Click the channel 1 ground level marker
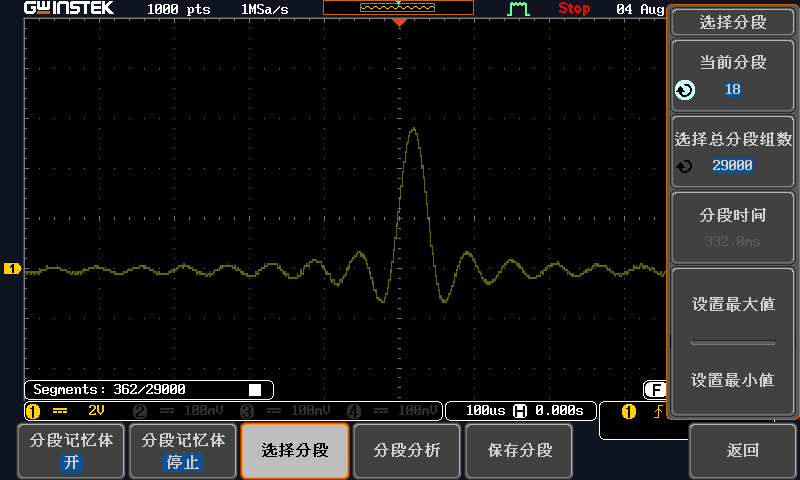 point(13,269)
